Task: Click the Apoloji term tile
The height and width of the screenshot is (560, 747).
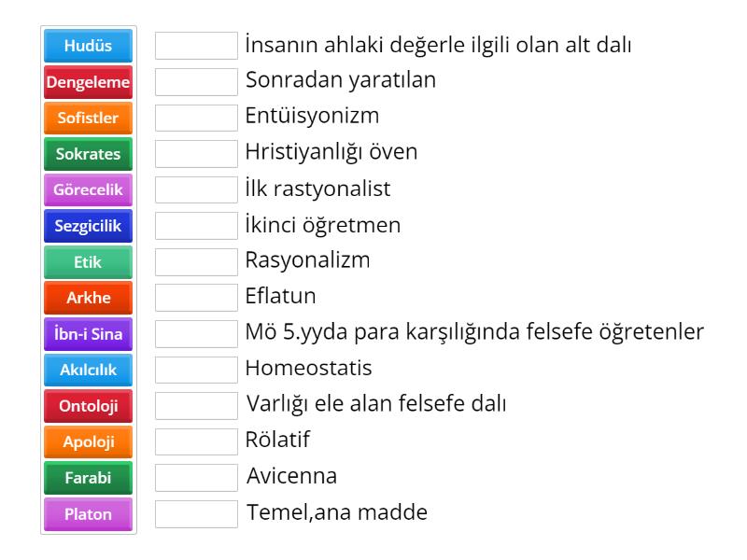Action: 88,441
